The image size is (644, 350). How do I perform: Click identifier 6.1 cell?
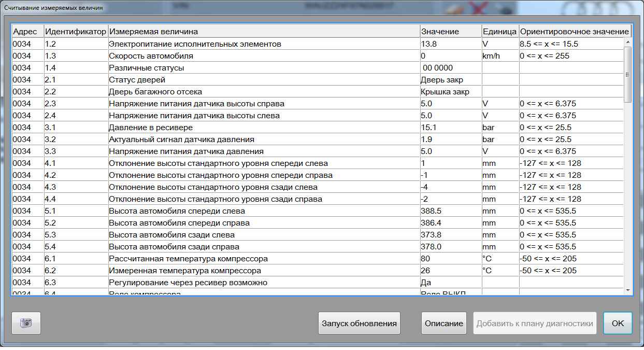[x=76, y=259]
